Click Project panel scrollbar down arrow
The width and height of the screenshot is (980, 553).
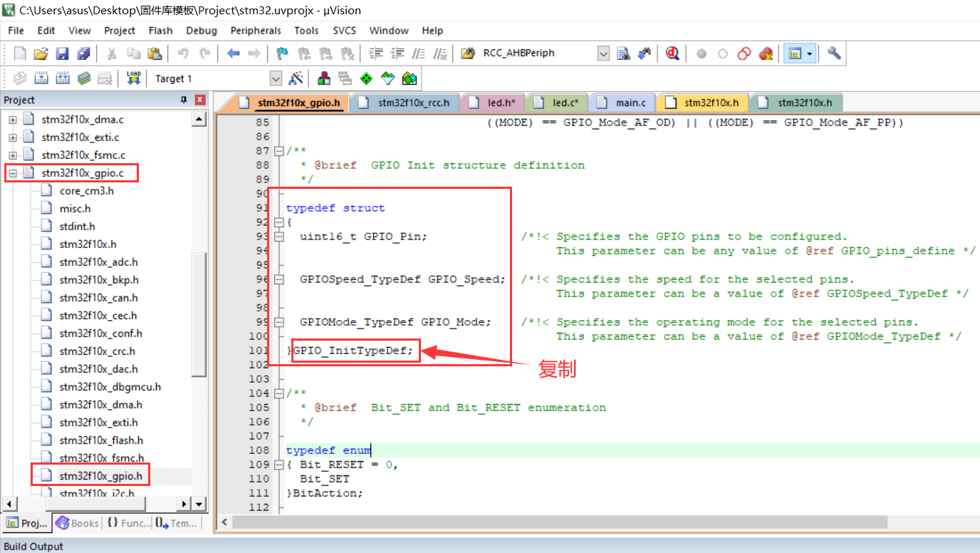click(199, 504)
